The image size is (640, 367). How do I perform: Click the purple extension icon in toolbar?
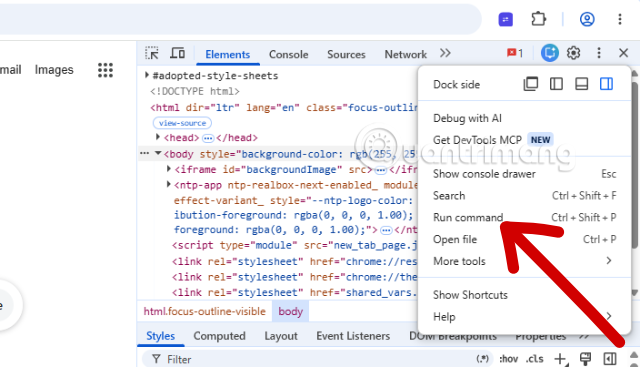(x=506, y=19)
